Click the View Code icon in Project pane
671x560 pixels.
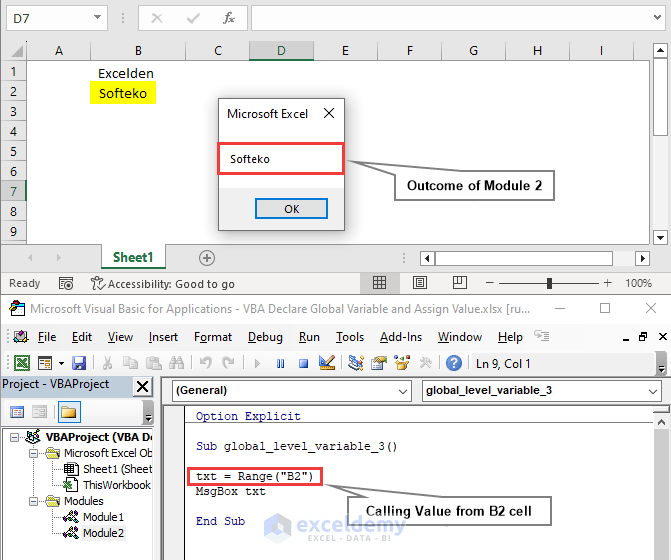click(x=17, y=412)
